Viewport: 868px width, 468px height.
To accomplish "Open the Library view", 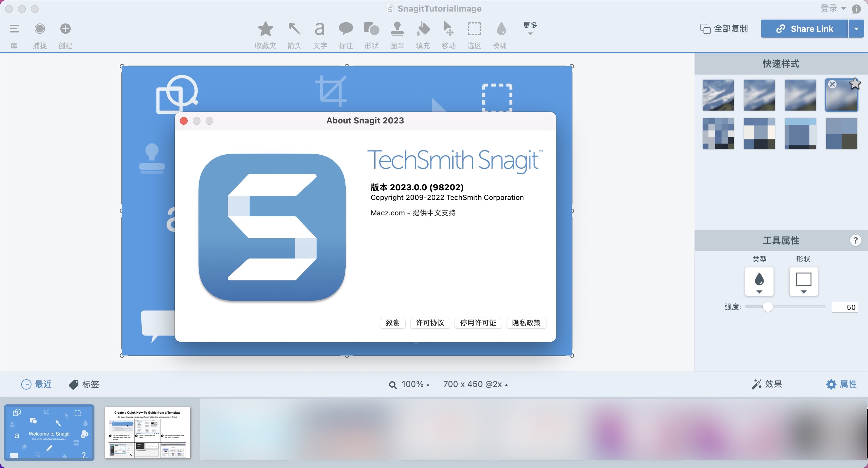I will point(14,29).
